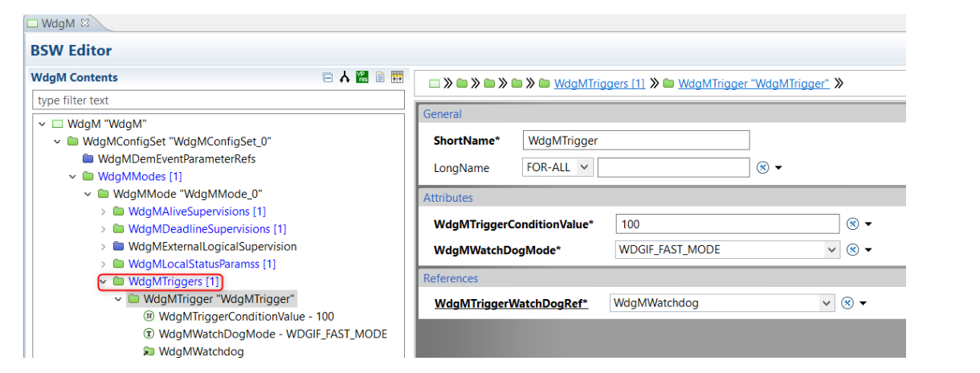Click the root module icon in the breadcrumb
Viewport: 980px width, 373px height.
pyautogui.click(x=434, y=84)
